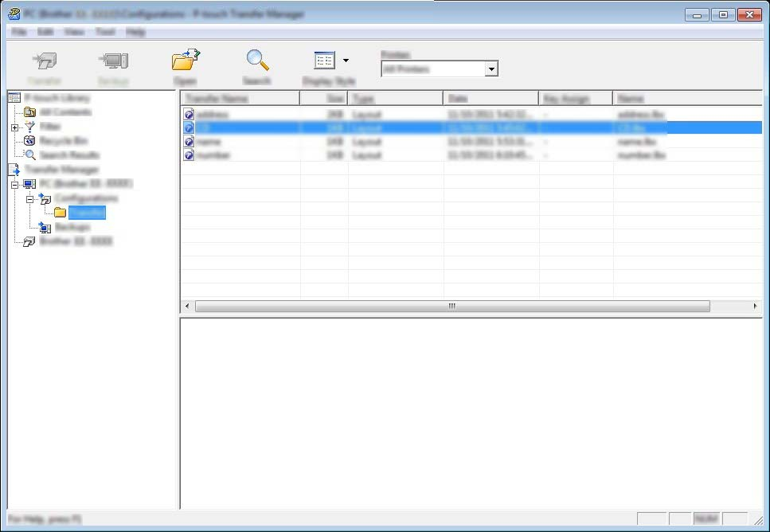Select the Transfer Manager tree node
The width and height of the screenshot is (770, 532).
[x=62, y=170]
